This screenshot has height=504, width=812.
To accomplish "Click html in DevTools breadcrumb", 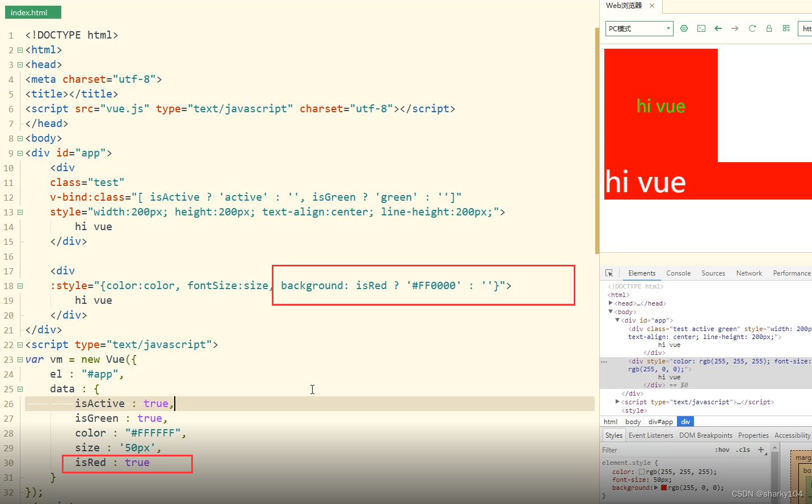I will point(611,422).
